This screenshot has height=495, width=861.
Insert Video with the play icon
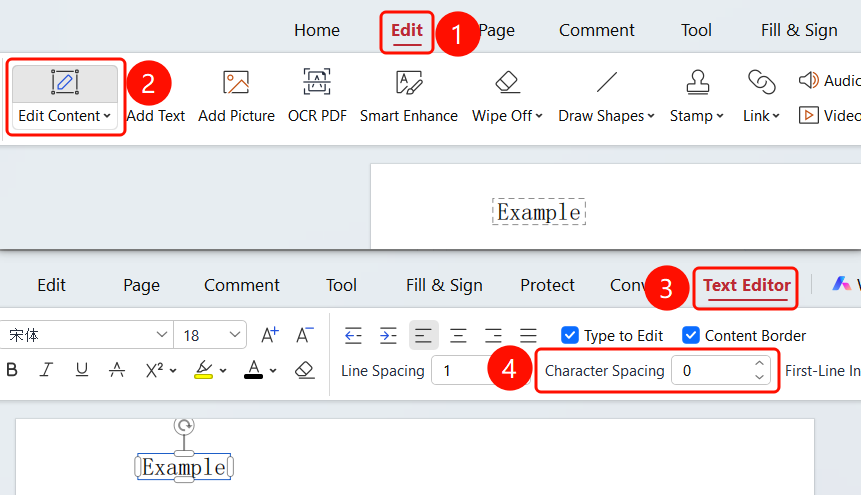[x=808, y=115]
